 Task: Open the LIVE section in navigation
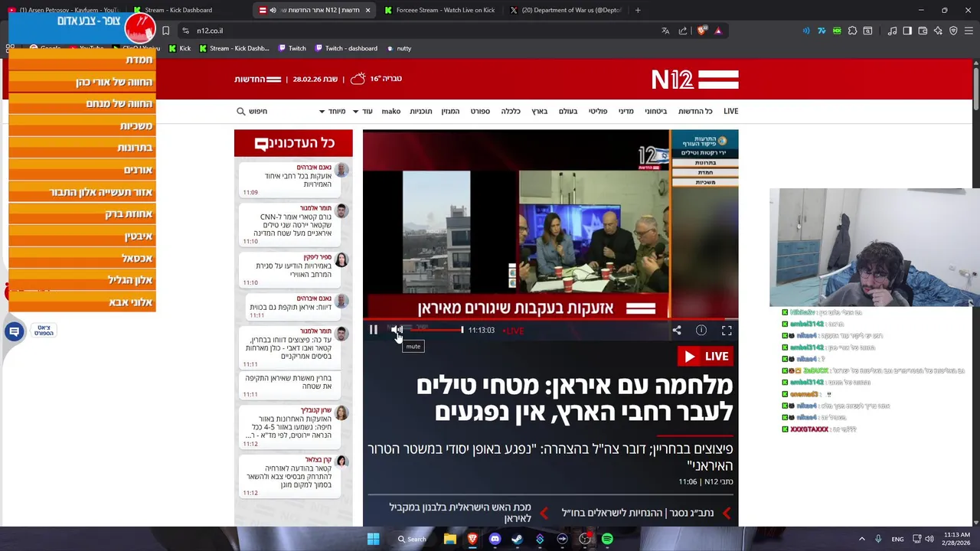click(x=731, y=111)
